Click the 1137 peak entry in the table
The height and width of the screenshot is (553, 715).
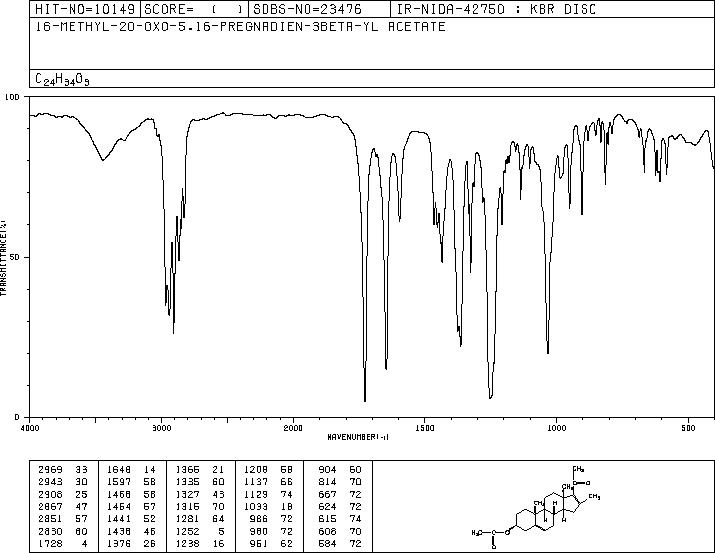[268, 482]
